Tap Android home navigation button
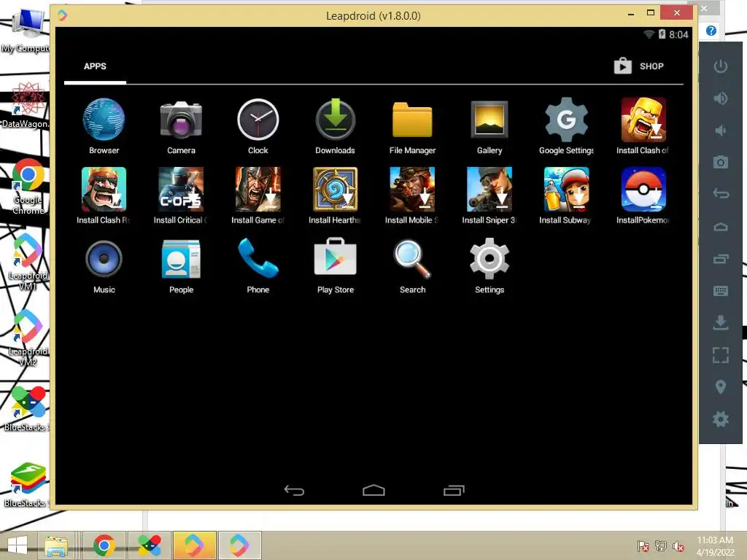The height and width of the screenshot is (560, 747). (x=373, y=491)
